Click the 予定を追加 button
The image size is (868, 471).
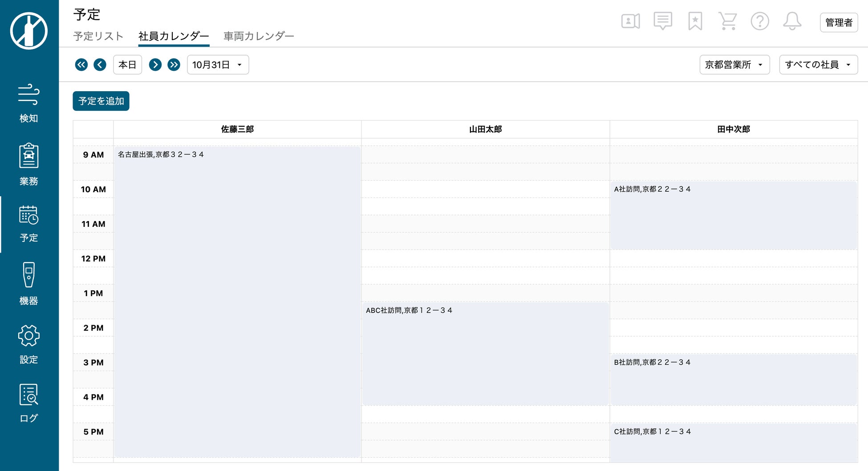point(101,101)
